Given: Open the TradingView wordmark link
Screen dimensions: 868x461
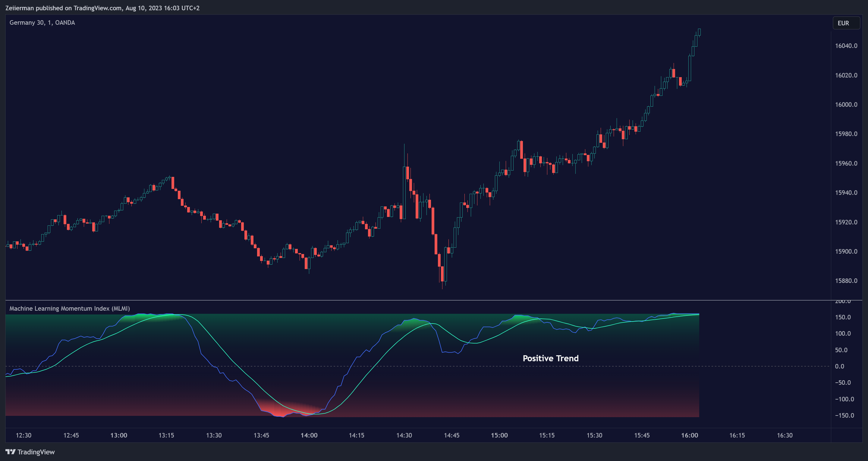Looking at the screenshot, I should click(36, 452).
